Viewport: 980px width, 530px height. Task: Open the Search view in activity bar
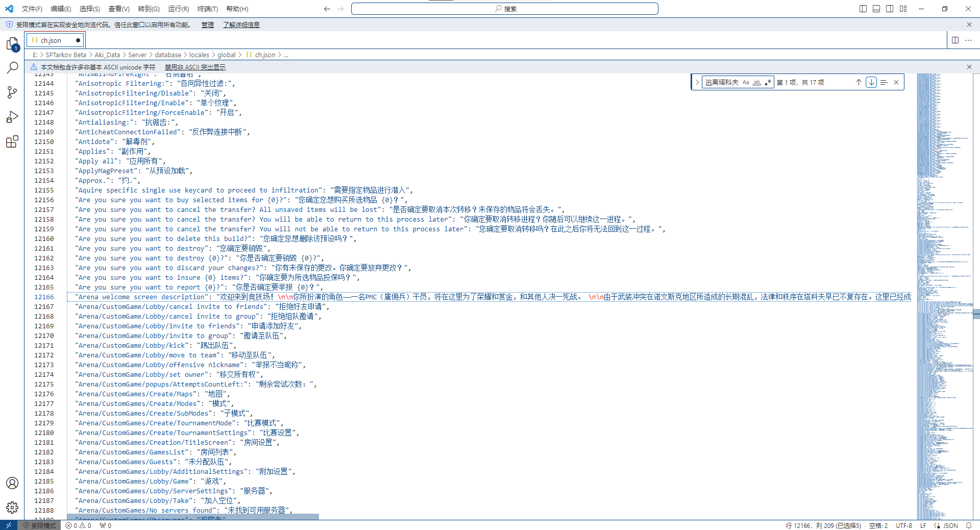[12, 68]
